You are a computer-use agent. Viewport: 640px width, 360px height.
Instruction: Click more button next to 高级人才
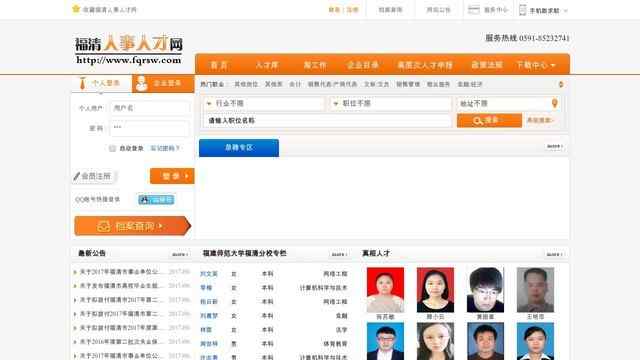click(x=554, y=254)
